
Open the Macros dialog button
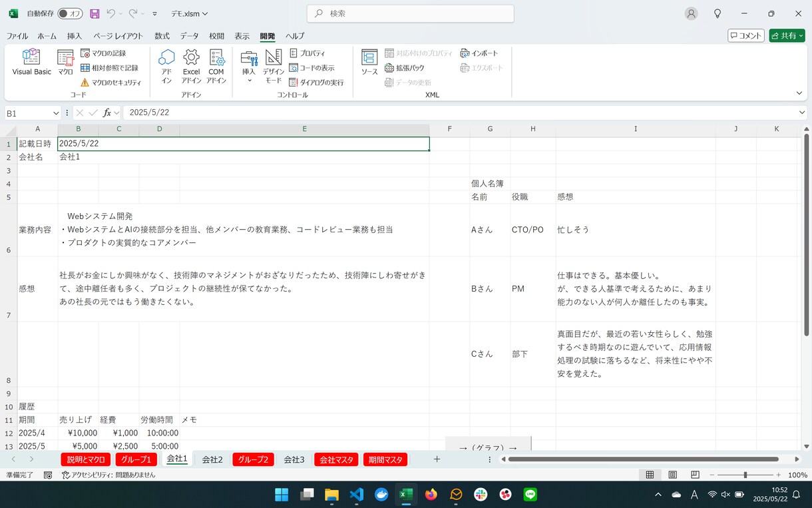click(x=65, y=62)
